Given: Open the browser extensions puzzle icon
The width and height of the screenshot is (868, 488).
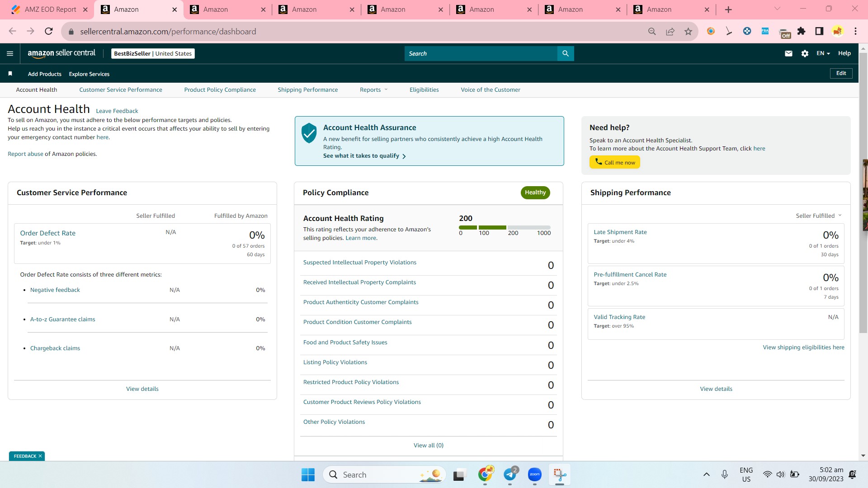Looking at the screenshot, I should 802,31.
